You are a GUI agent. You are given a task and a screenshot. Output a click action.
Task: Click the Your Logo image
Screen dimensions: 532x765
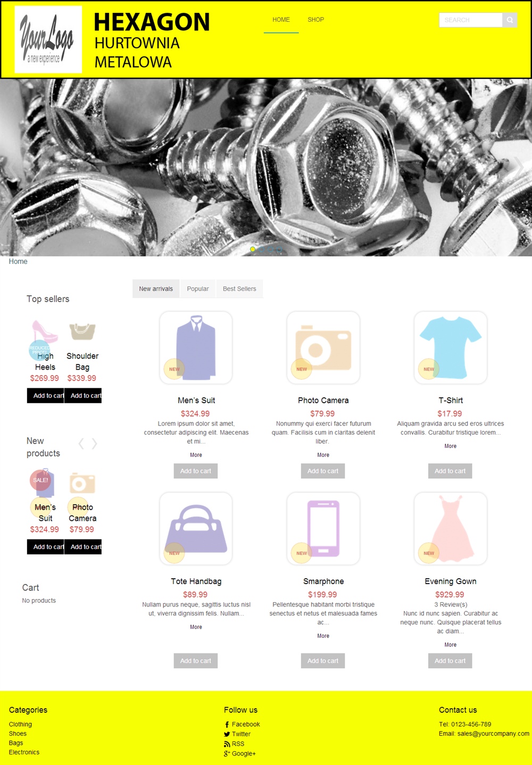click(x=48, y=39)
